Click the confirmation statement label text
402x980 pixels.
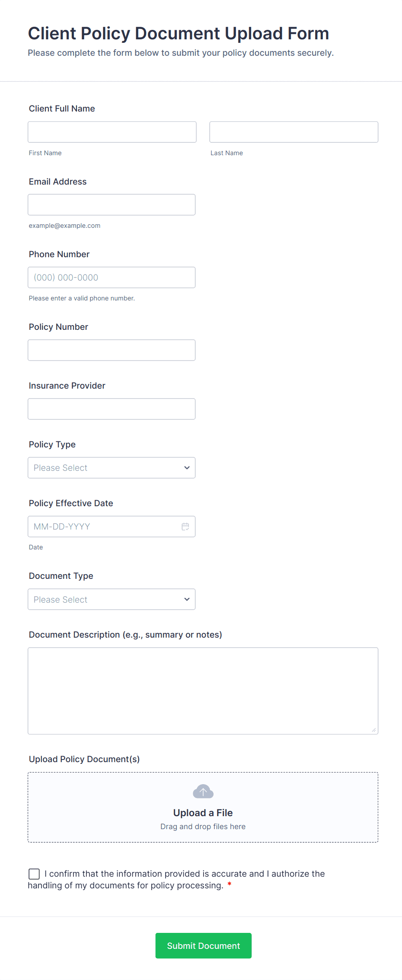[x=185, y=874]
